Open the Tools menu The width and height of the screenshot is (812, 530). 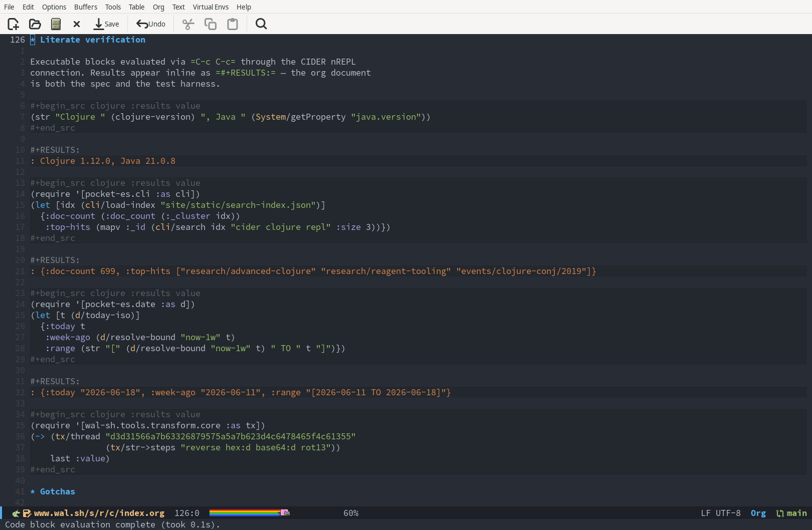(x=113, y=7)
